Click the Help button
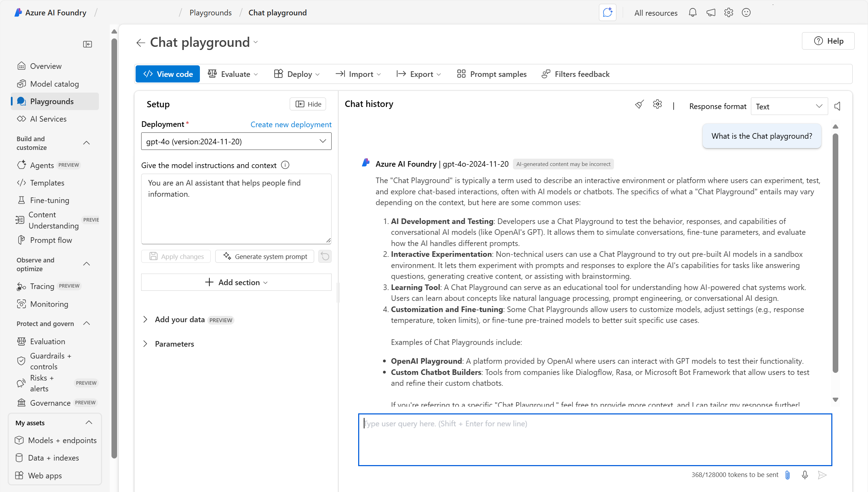 tap(828, 41)
